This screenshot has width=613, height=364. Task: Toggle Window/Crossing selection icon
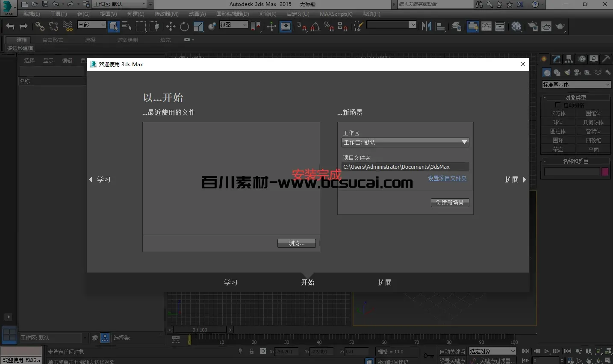[x=154, y=26]
